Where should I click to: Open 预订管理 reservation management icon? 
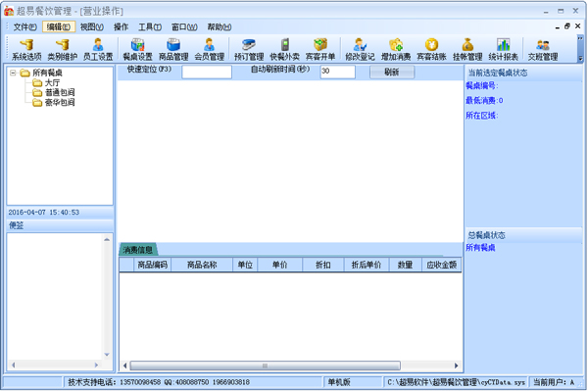pyautogui.click(x=249, y=49)
